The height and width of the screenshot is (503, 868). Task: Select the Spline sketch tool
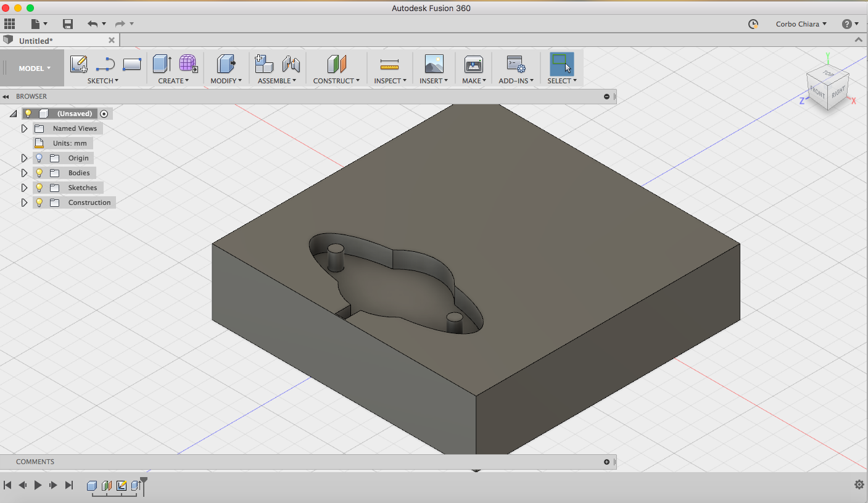click(105, 64)
